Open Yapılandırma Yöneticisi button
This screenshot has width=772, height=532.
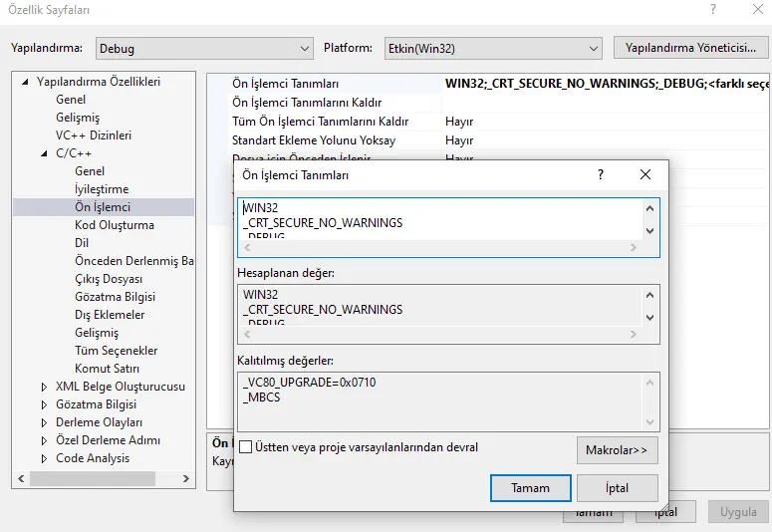pyautogui.click(x=691, y=48)
